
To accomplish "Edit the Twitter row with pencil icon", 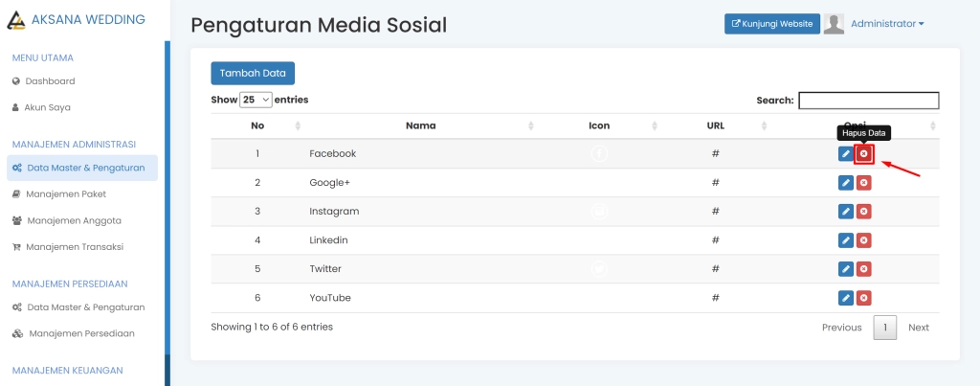I will pos(846,269).
